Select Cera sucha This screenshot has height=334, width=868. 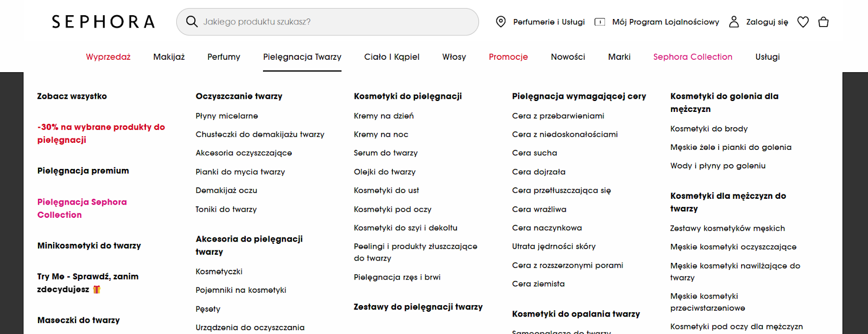(x=534, y=153)
